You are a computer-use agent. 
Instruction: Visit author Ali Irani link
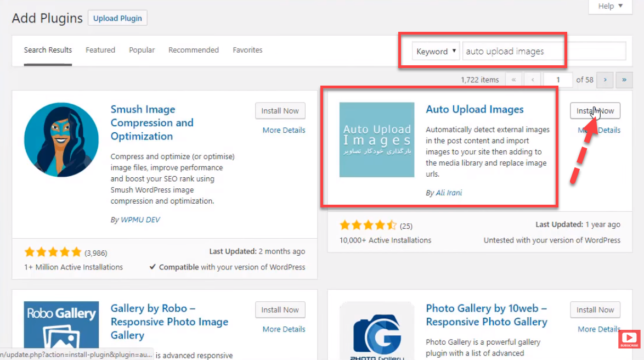click(x=449, y=193)
